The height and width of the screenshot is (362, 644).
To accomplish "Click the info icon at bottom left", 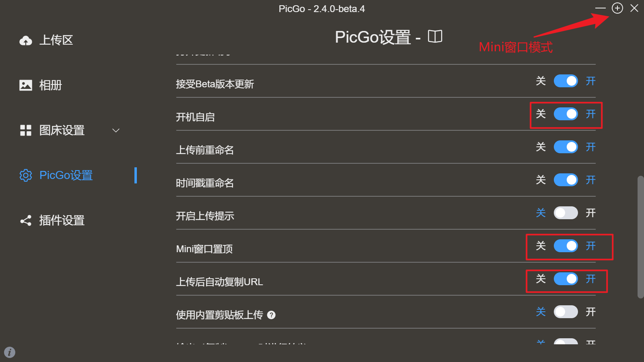I will pyautogui.click(x=10, y=352).
